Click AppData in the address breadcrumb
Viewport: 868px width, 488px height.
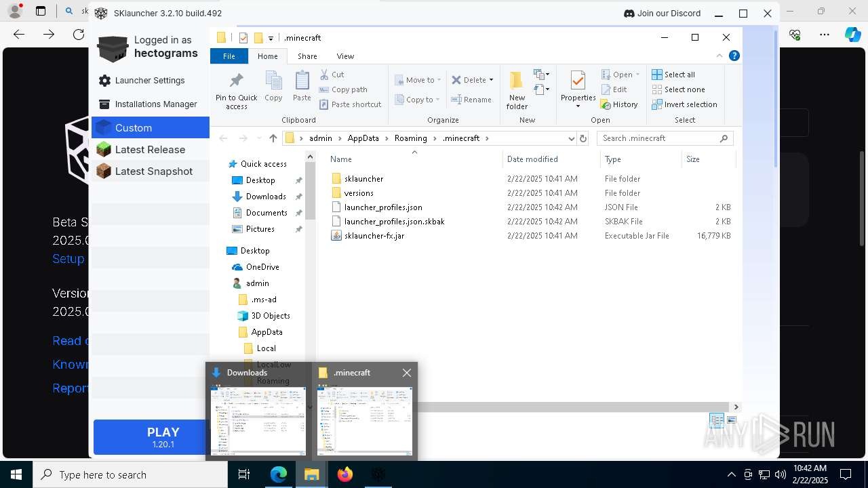[x=363, y=138]
